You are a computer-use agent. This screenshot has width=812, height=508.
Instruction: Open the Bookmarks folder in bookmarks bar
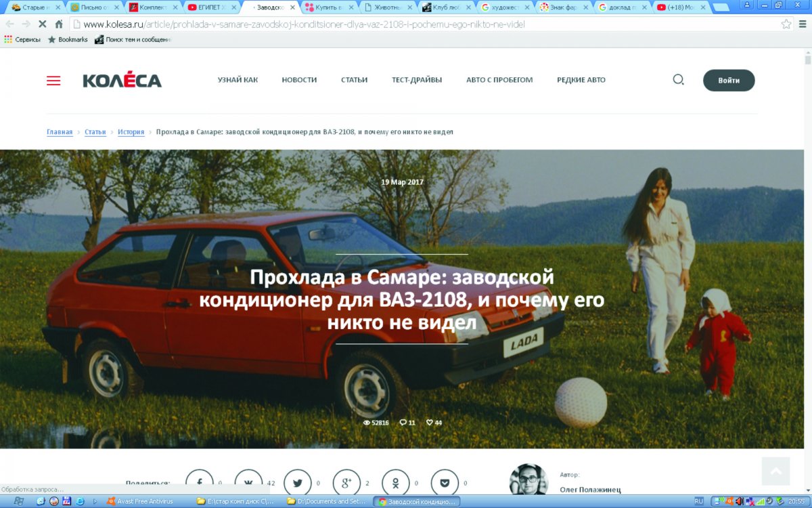click(x=68, y=39)
